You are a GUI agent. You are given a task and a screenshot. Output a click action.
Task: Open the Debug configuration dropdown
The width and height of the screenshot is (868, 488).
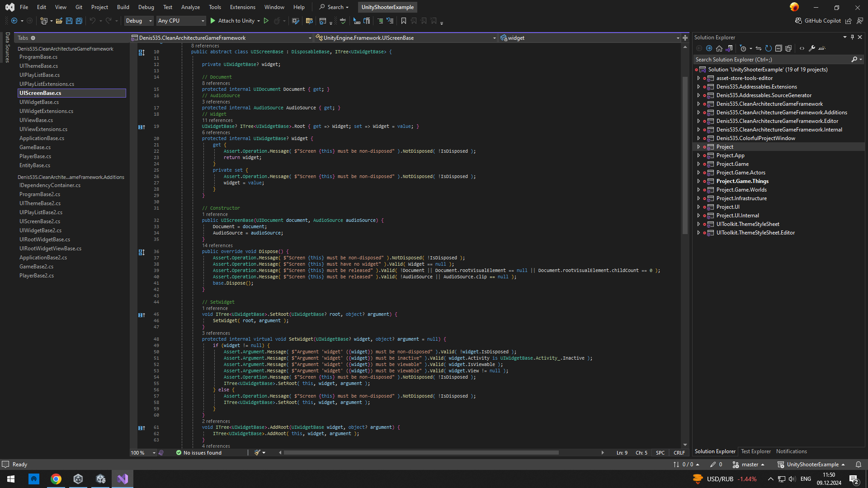139,21
